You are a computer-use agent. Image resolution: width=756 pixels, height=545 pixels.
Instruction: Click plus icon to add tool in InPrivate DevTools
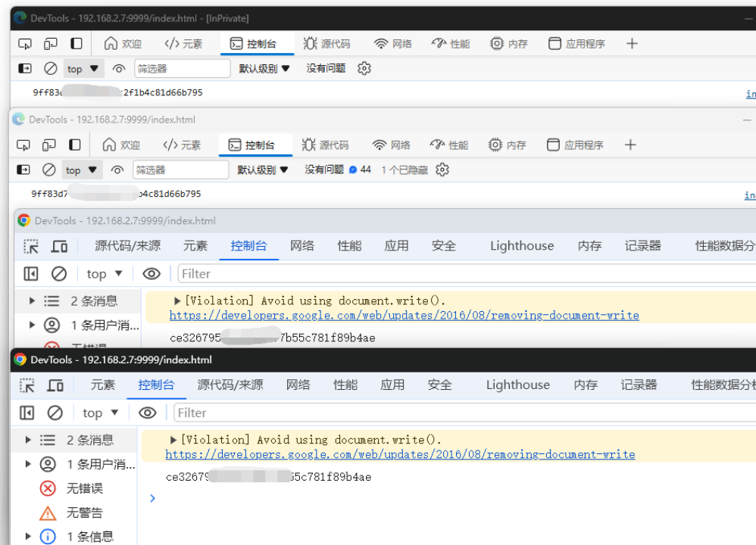[632, 44]
